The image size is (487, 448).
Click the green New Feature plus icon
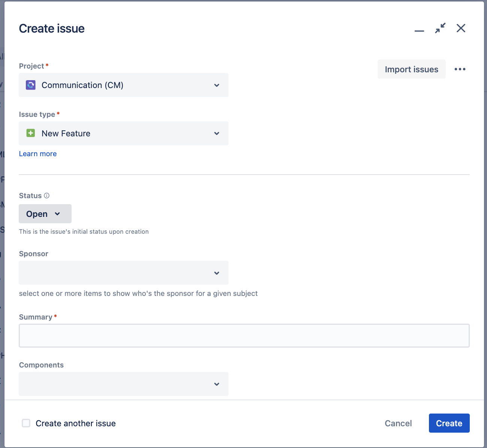[31, 133]
